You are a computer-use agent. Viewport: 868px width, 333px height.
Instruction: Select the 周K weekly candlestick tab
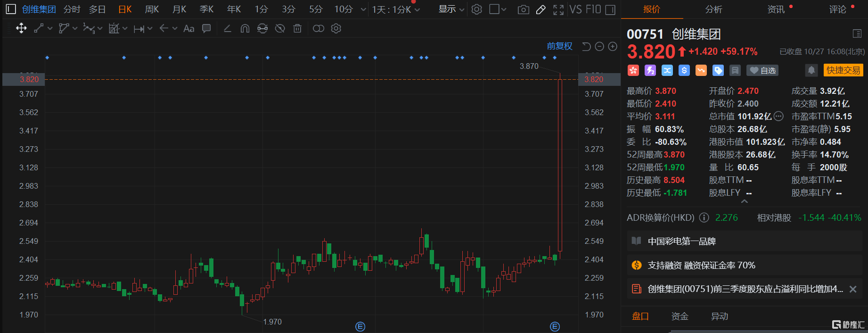tap(152, 9)
